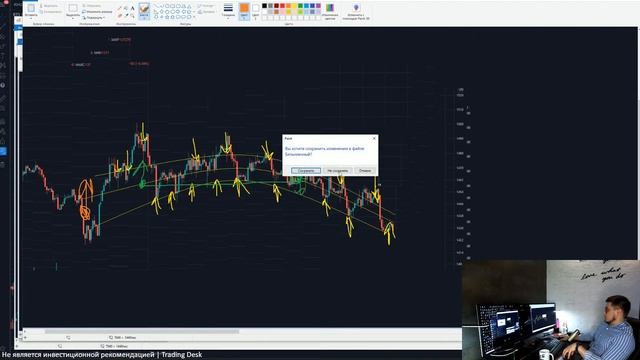The image size is (640, 360).
Task: Pick the purple palette swatch
Action: [318, 6]
